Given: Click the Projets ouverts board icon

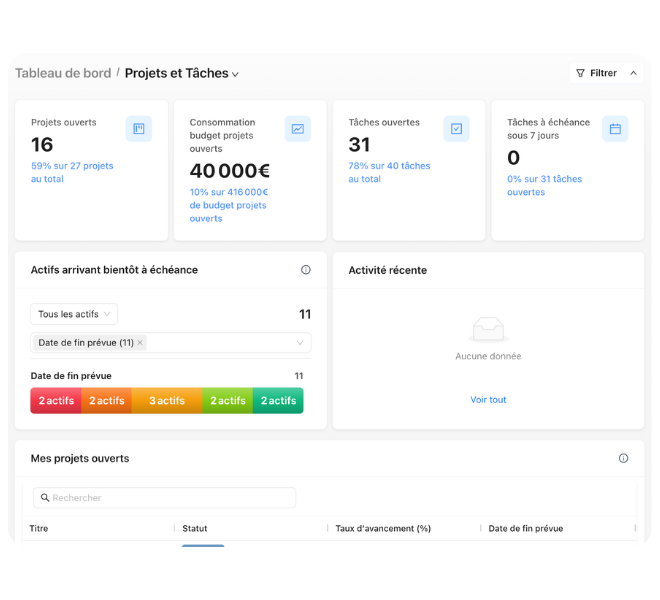Looking at the screenshot, I should point(138,128).
